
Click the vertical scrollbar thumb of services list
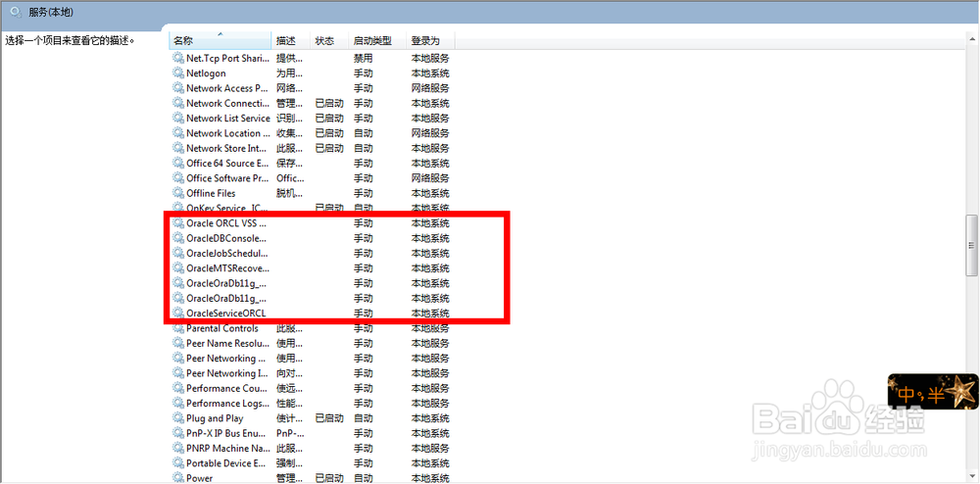pyautogui.click(x=971, y=245)
